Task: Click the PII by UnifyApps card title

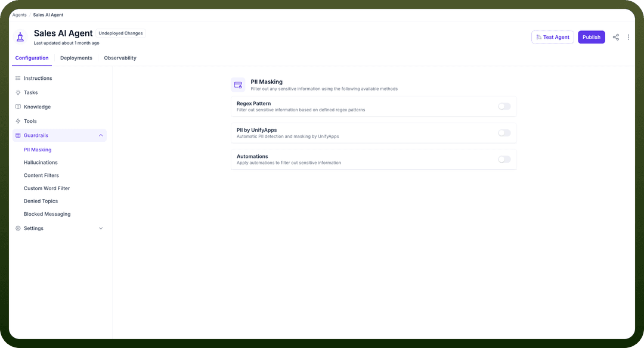Action: (x=256, y=130)
